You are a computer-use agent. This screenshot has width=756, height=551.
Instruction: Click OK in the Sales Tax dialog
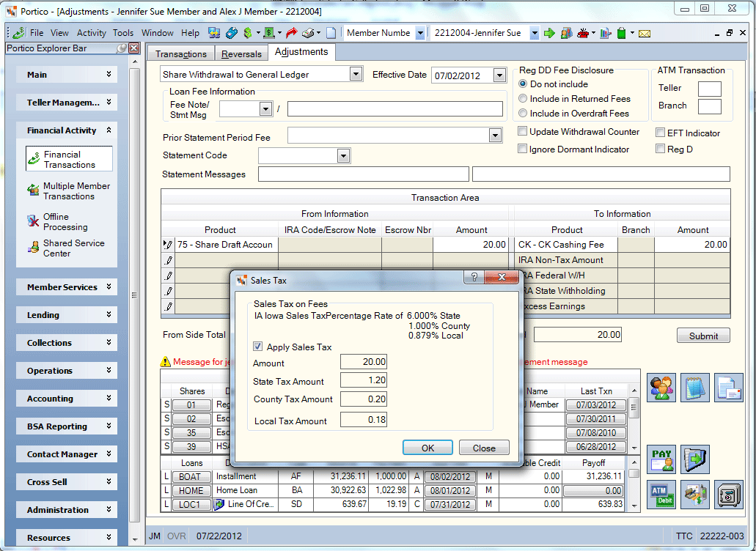click(427, 448)
